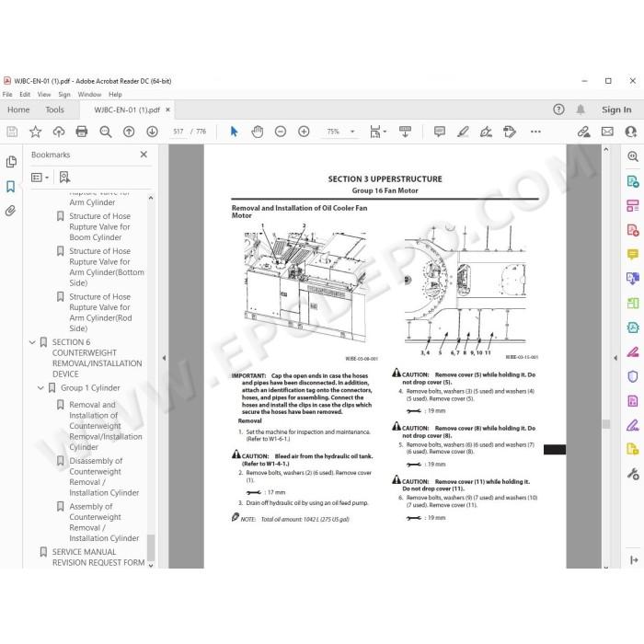Open Arm Cylinder(Rod Side) bookmark
Screen dimensions: 644x644
tap(100, 313)
